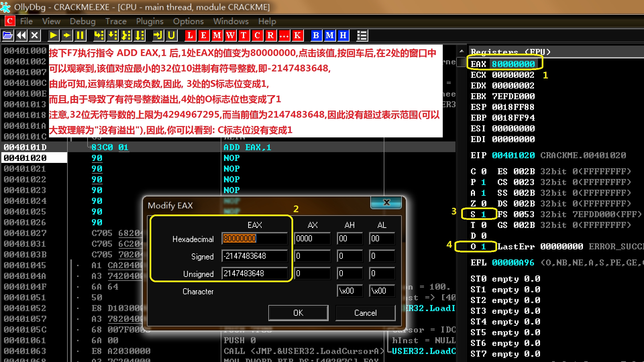The width and height of the screenshot is (644, 362).
Task: Open Call stack with K icon
Action: [x=298, y=35]
